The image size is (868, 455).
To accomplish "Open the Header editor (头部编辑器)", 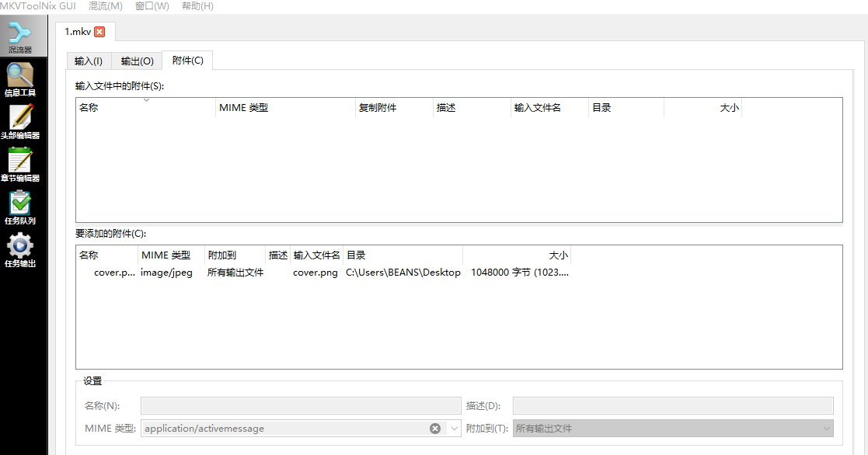I will point(20,122).
